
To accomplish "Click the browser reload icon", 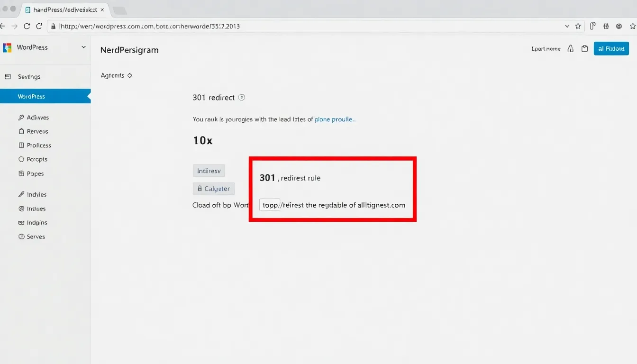I will 27,26.
